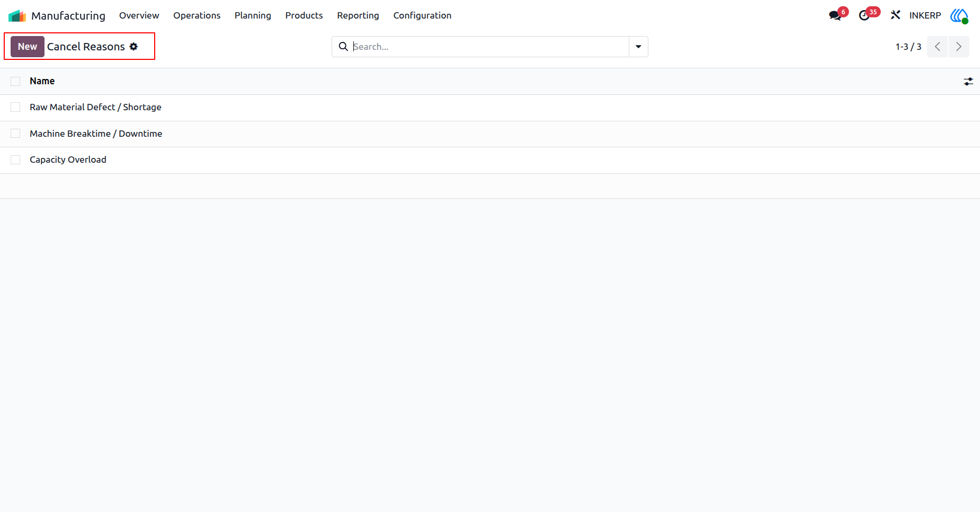Go to the previous page arrow
Viewport: 980px width, 512px height.
(x=937, y=47)
